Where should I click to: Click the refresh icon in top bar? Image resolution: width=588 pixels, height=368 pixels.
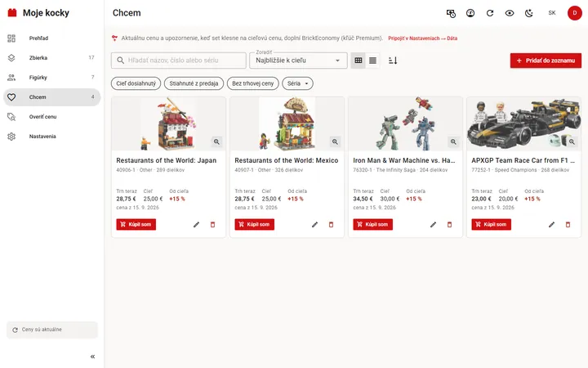coord(490,13)
